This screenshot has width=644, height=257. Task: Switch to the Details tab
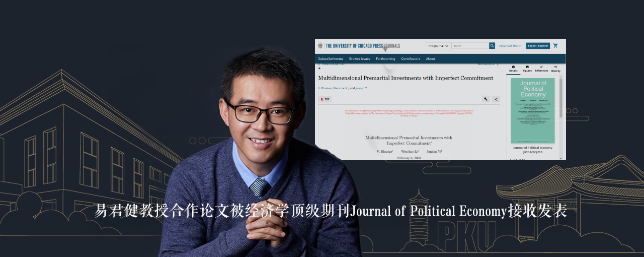pyautogui.click(x=513, y=69)
